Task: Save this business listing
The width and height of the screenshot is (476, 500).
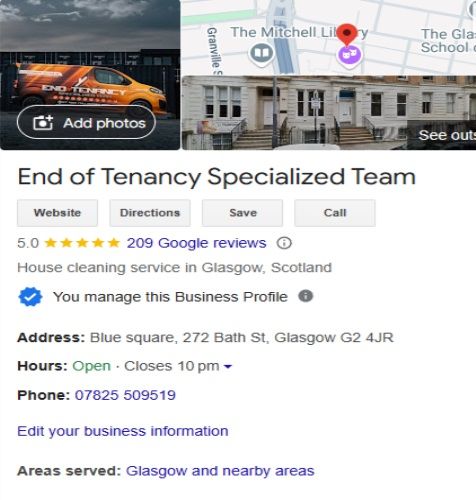Action: pos(242,213)
